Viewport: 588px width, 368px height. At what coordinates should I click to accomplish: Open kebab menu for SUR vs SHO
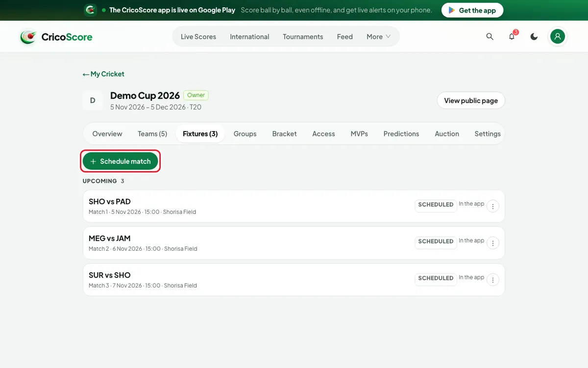click(493, 280)
